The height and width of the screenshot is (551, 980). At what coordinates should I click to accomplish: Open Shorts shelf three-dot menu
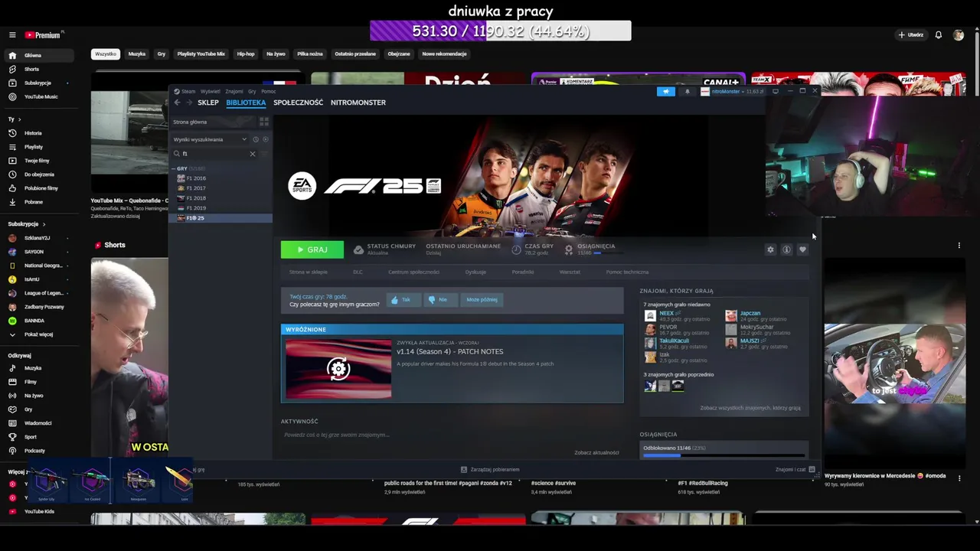pyautogui.click(x=959, y=246)
